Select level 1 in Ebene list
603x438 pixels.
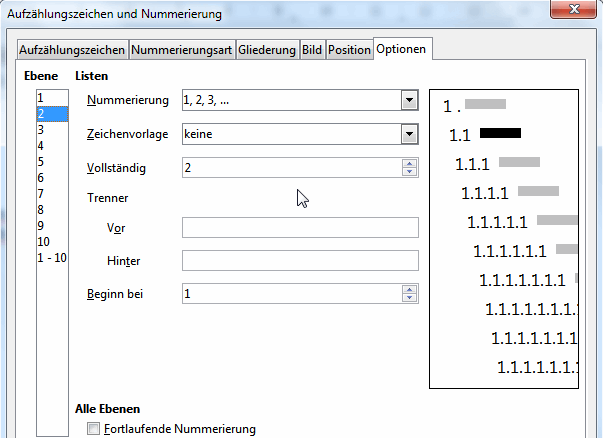(52, 98)
